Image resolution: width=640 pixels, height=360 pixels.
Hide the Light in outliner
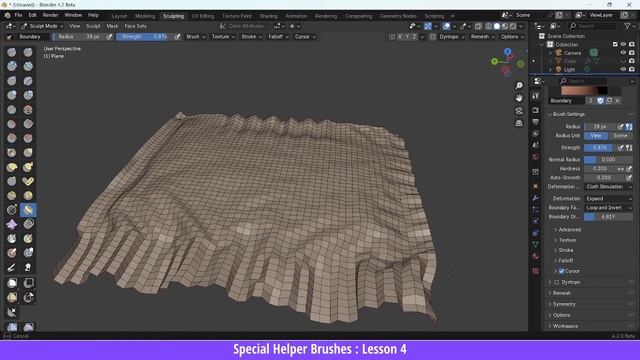(623, 69)
